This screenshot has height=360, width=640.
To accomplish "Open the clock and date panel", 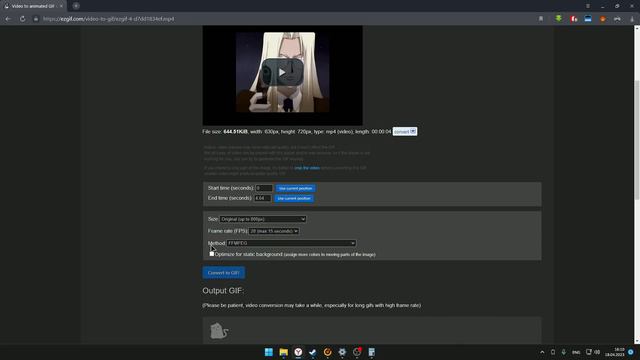I will coord(614,352).
